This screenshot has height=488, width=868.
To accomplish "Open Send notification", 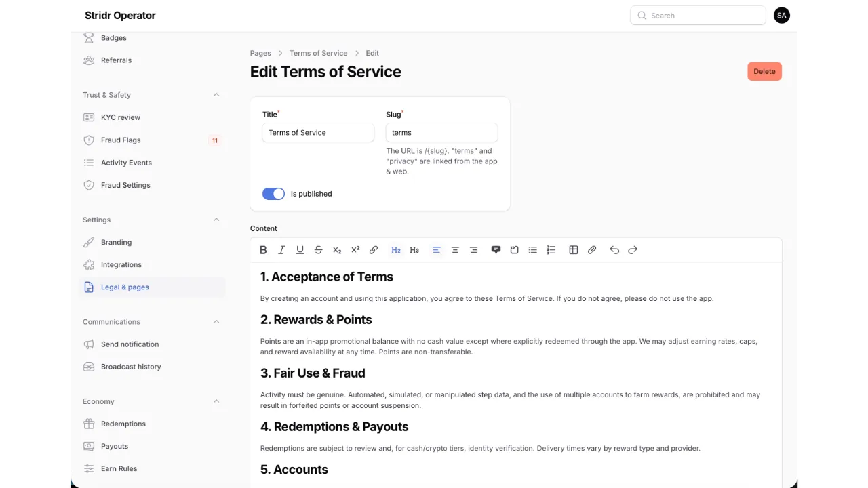I will tap(152, 344).
